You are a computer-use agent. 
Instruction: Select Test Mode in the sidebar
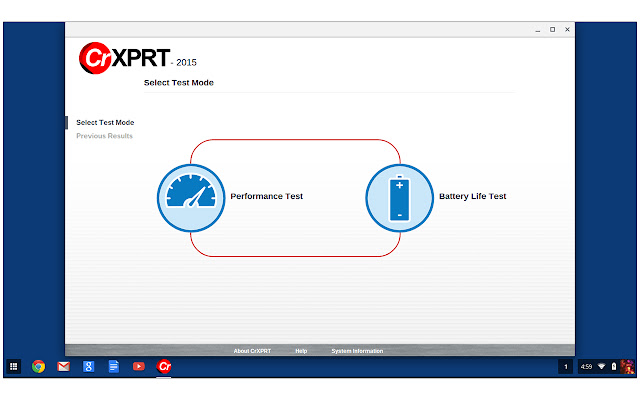tap(105, 122)
